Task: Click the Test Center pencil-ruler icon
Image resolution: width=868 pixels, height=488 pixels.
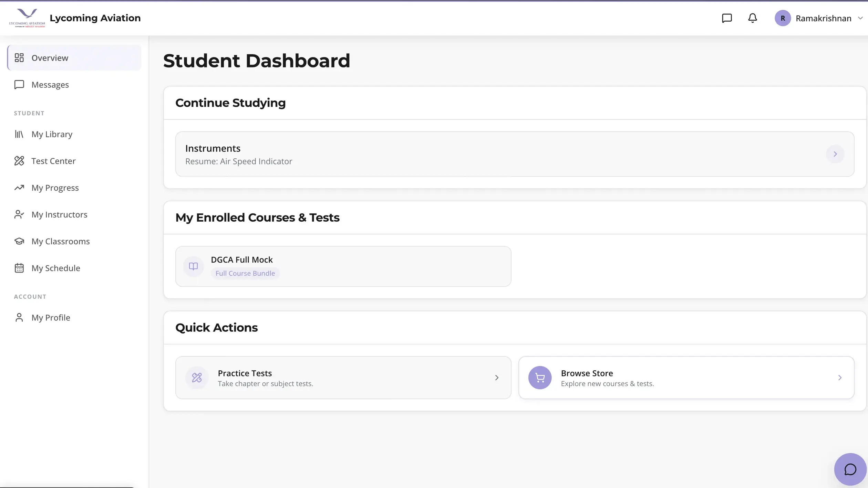Action: click(19, 161)
